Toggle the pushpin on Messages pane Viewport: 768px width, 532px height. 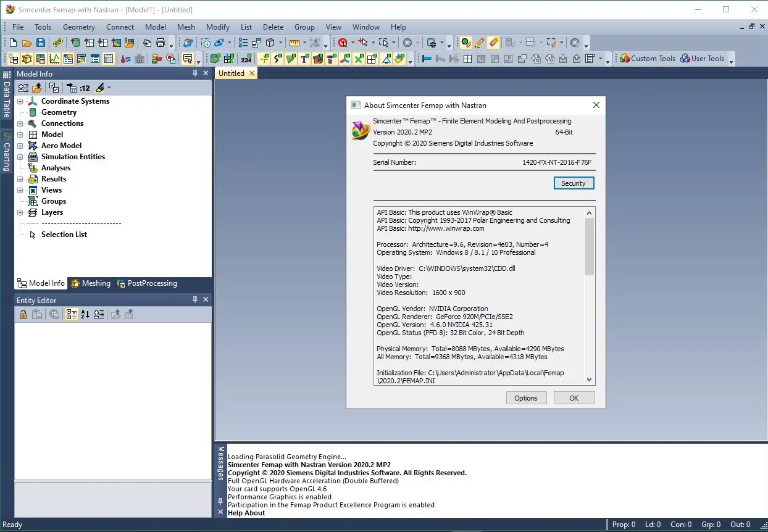click(220, 501)
